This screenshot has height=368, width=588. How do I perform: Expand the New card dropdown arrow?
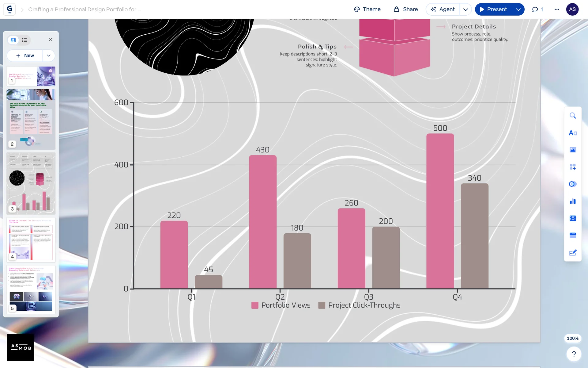pos(49,56)
